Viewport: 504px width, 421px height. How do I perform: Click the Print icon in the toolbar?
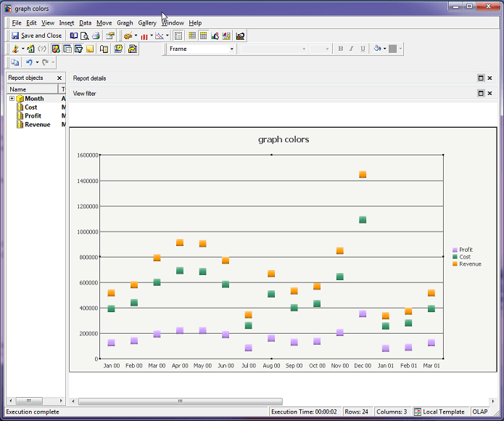96,36
